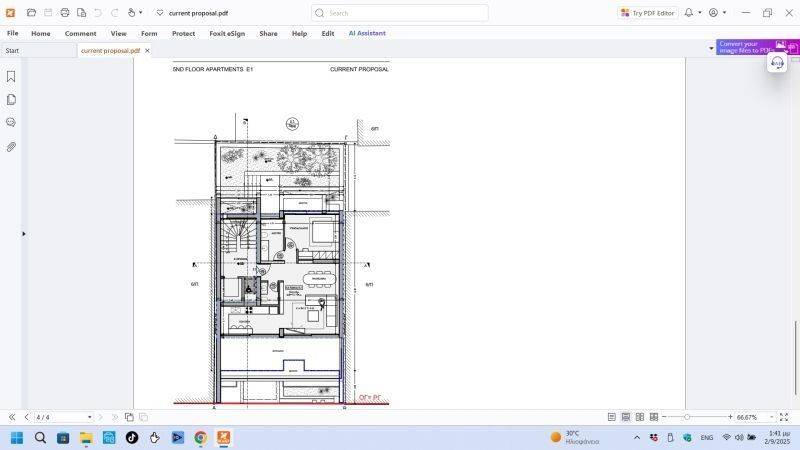Viewport: 800px width, 450px height.
Task: Open the Attachments paperclip panel
Action: tap(11, 147)
